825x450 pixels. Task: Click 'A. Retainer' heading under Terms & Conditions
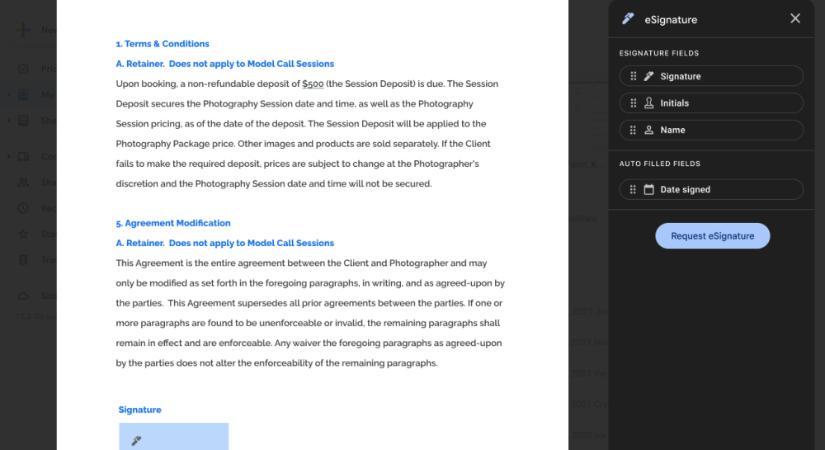(225, 64)
